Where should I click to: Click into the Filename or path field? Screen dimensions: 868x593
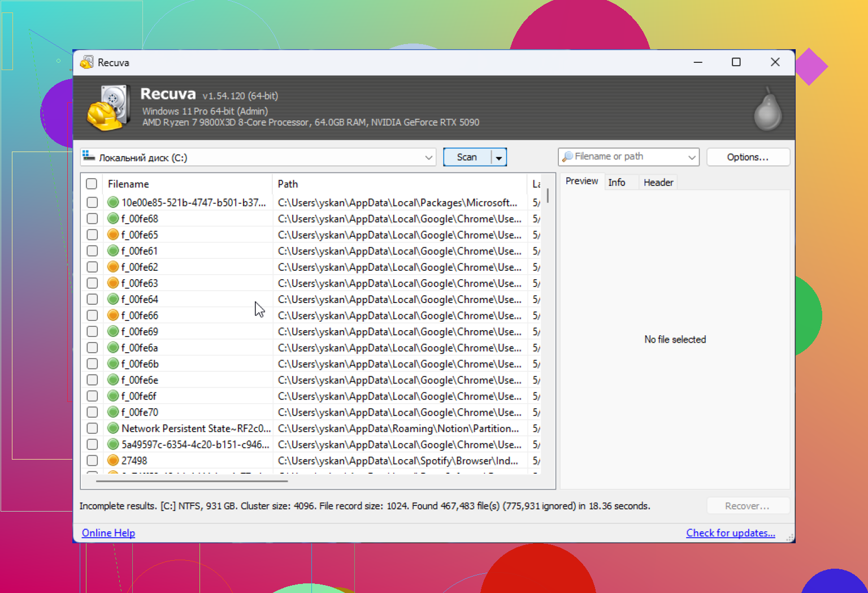click(x=627, y=157)
